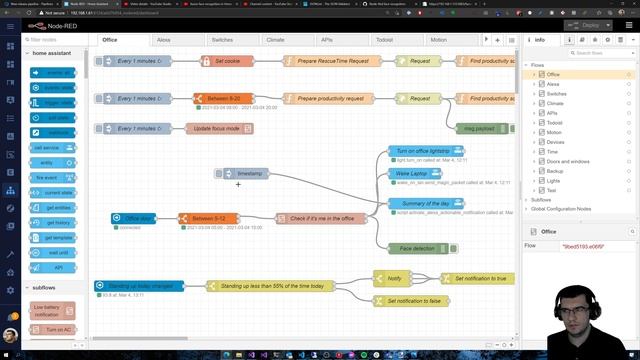Toggle the msg.payload debug node output
The image size is (640, 360).
pyautogui.click(x=513, y=129)
